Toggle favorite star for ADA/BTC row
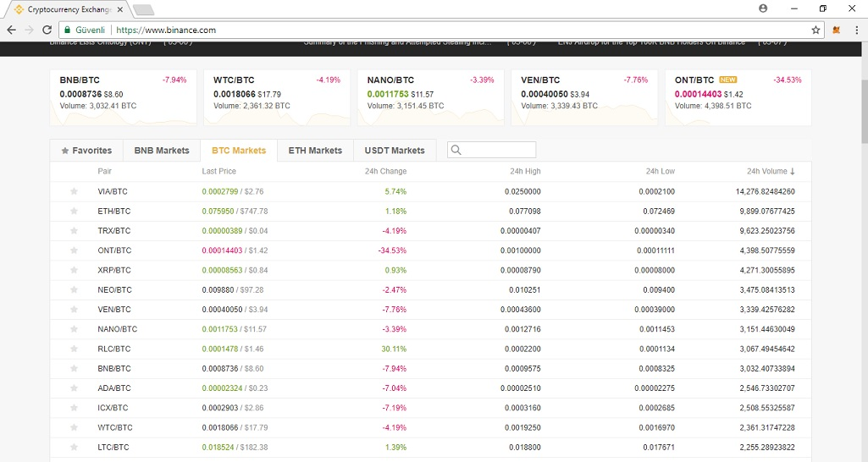The image size is (868, 462). click(74, 388)
